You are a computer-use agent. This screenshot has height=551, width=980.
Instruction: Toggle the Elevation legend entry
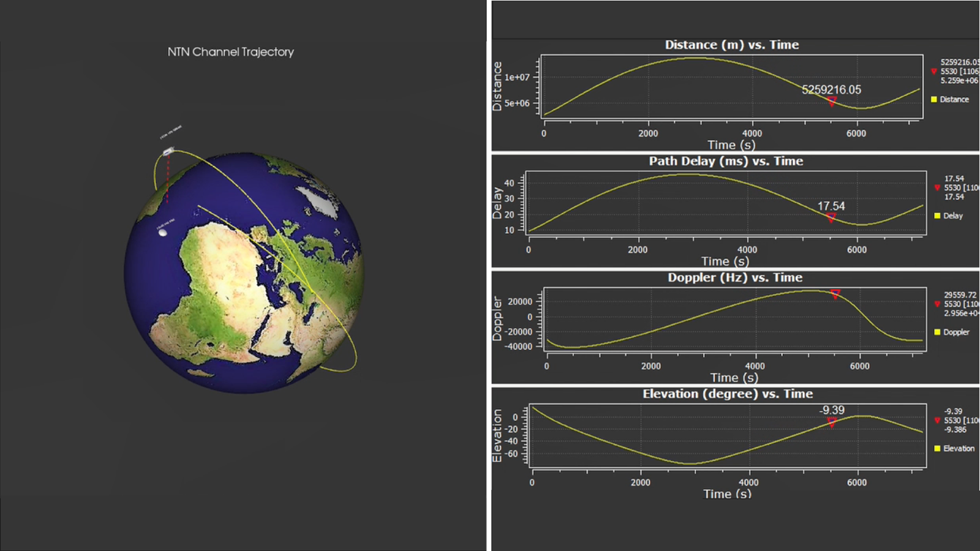click(936, 448)
